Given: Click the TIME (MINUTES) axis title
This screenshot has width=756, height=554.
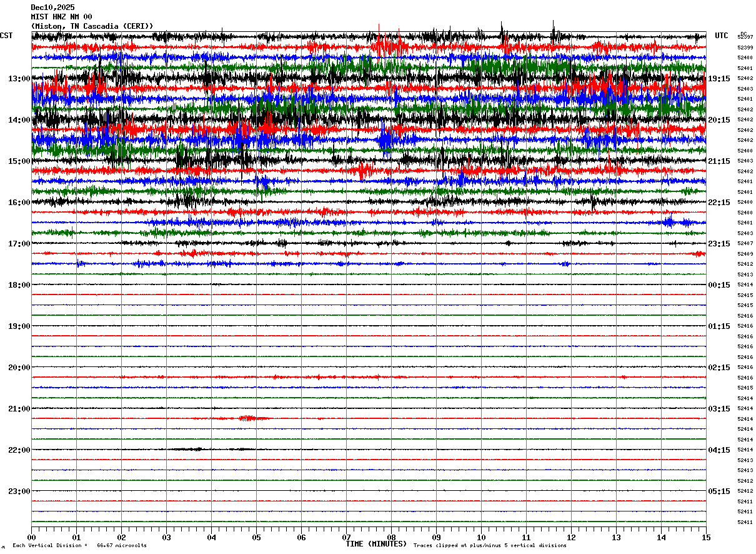Looking at the screenshot, I should pyautogui.click(x=376, y=544).
